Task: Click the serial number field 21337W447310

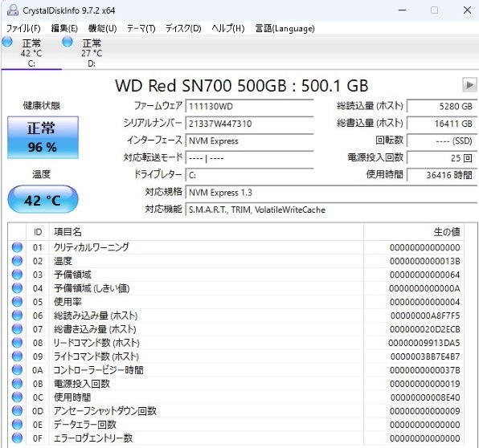Action: (x=249, y=124)
